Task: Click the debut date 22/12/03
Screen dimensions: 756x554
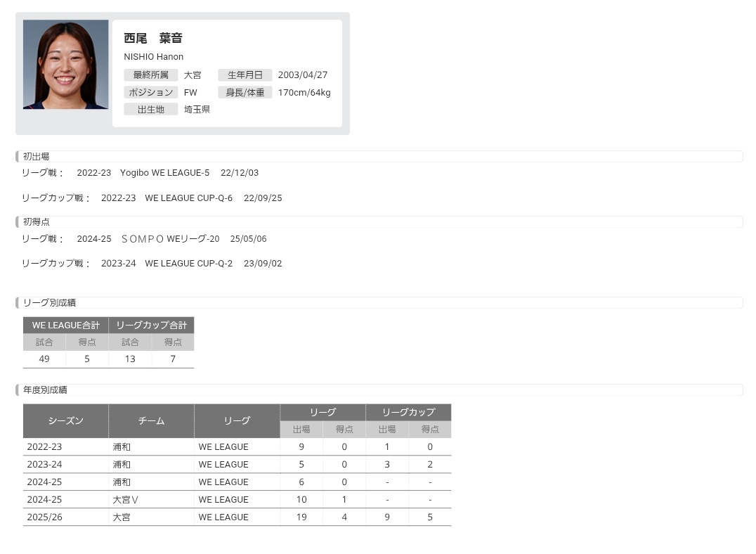Action: 240,173
